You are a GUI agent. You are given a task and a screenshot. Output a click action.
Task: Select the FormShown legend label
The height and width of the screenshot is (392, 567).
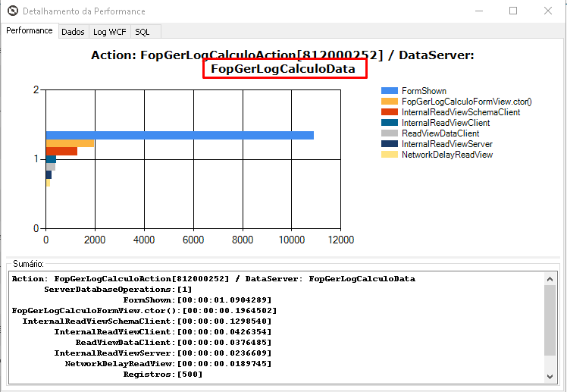pyautogui.click(x=424, y=91)
